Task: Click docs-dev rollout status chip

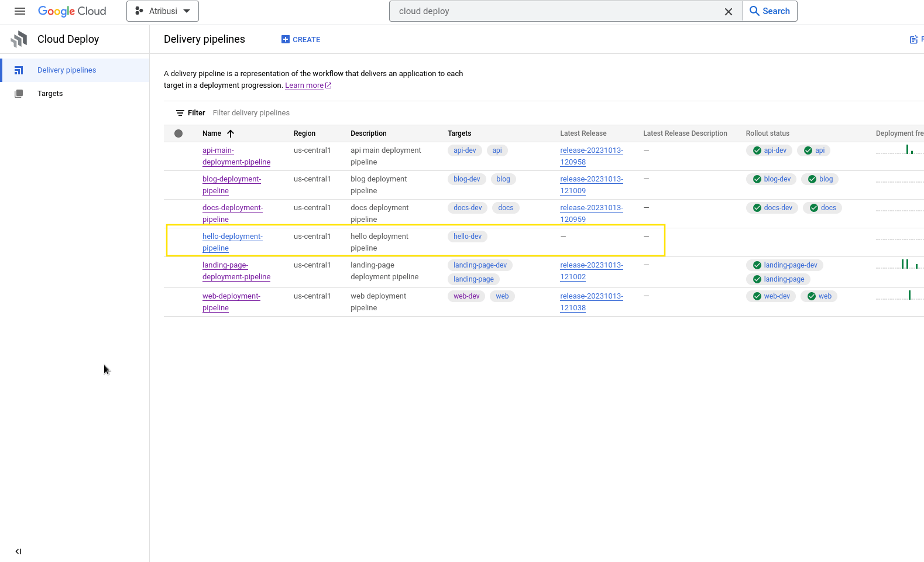Action: pyautogui.click(x=772, y=208)
